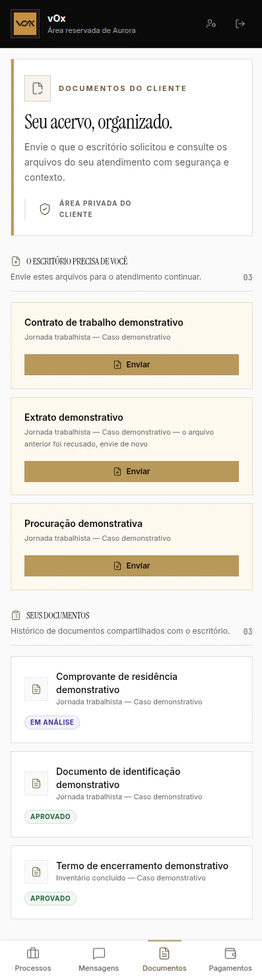Click the document icon beside Documentos do Cliente
The height and width of the screenshot is (980, 262).
tap(38, 88)
